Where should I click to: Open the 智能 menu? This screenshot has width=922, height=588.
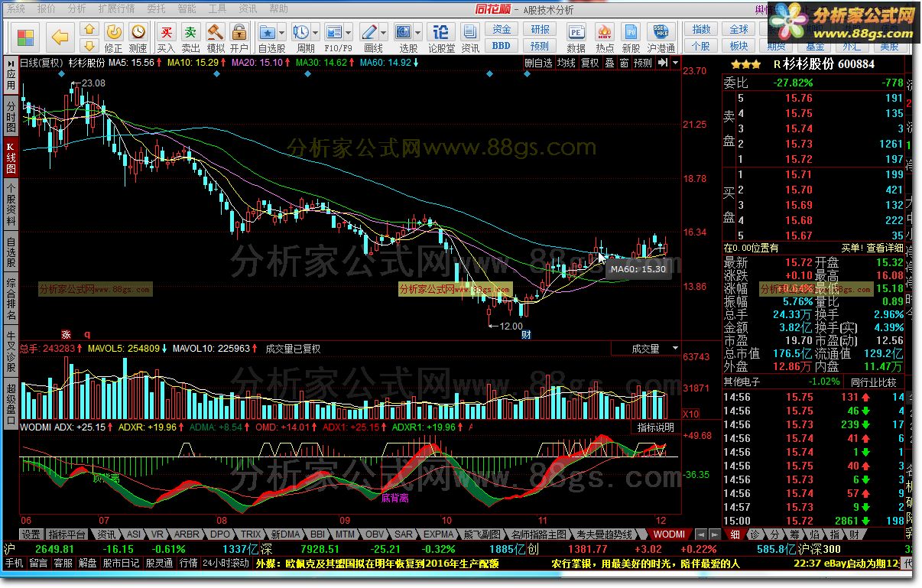click(x=187, y=8)
